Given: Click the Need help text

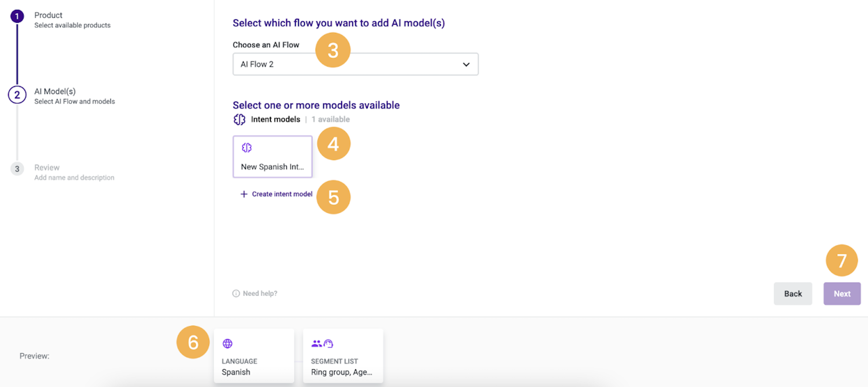Looking at the screenshot, I should tap(260, 293).
